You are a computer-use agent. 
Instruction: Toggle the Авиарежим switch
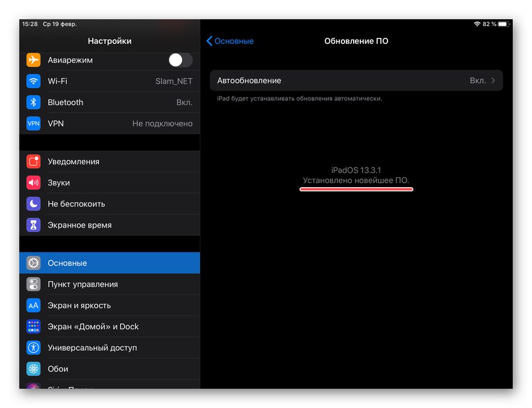point(180,60)
